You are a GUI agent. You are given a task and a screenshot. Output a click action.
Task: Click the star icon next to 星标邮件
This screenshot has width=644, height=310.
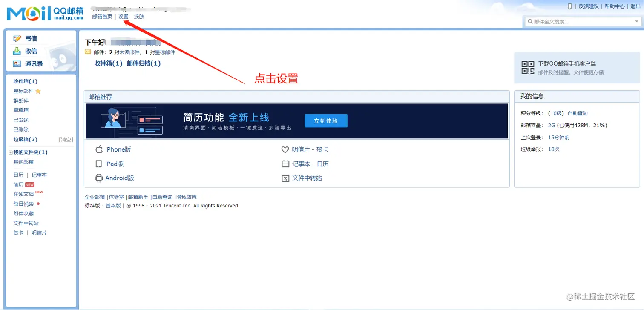coord(38,91)
